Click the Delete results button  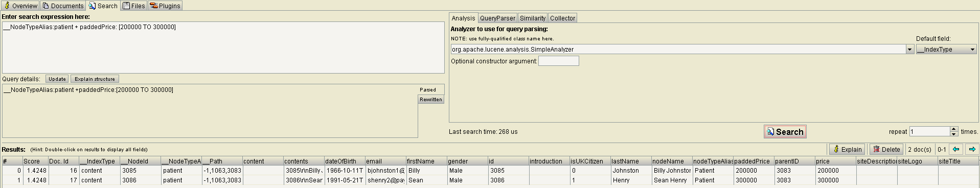(x=886, y=149)
